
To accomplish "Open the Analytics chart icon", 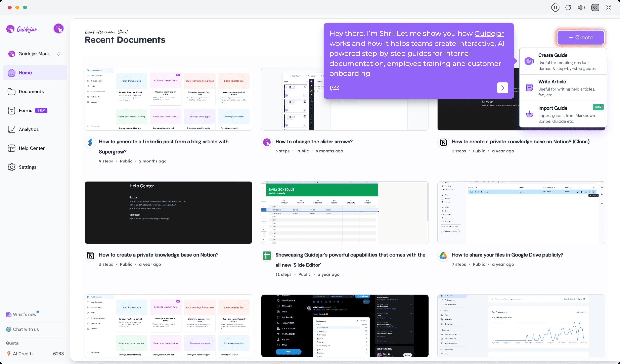I will click(12, 129).
